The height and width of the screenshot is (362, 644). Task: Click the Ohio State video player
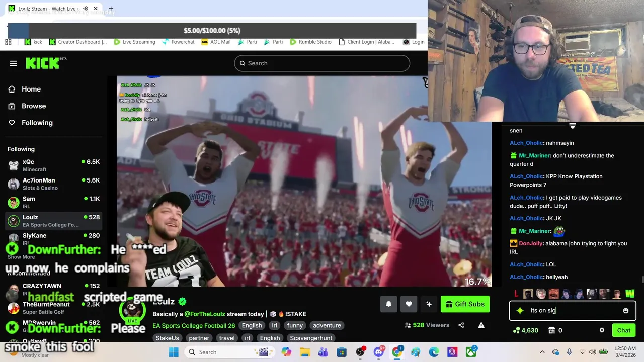tap(304, 182)
